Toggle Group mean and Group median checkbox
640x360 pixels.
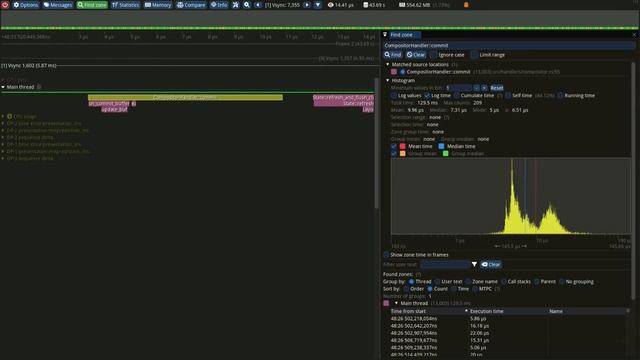click(394, 153)
